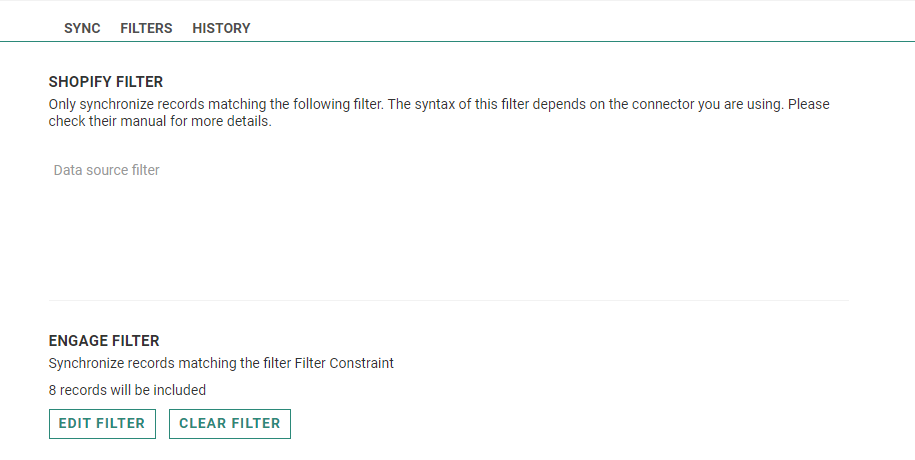Click the SHOPIFY FILTER heading
The height and width of the screenshot is (460, 915).
[105, 82]
